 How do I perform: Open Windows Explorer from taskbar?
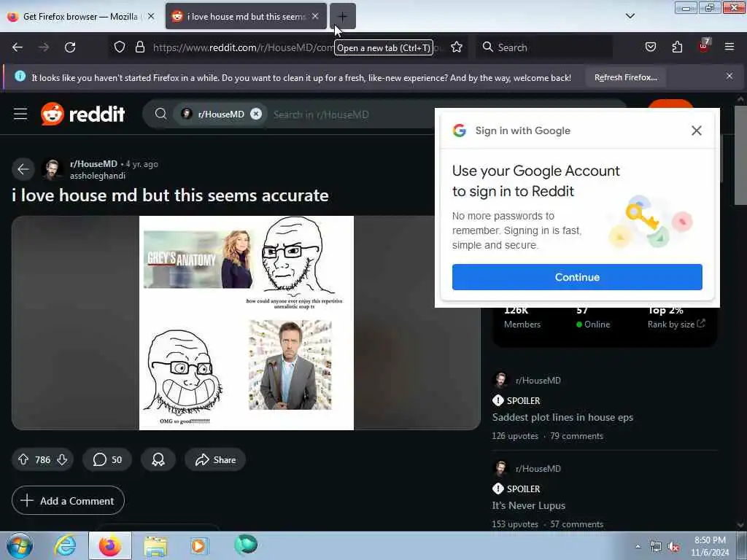(x=155, y=546)
